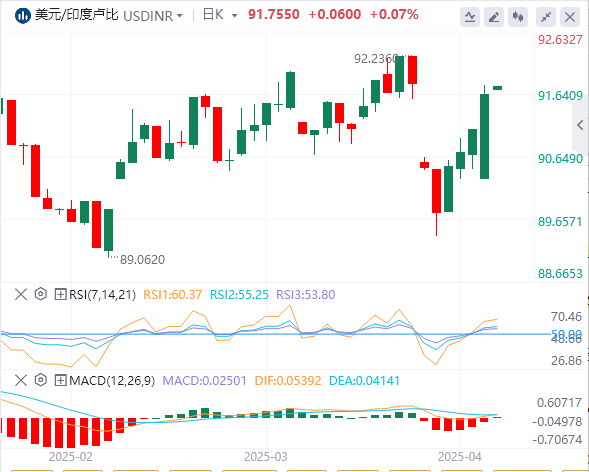The width and height of the screenshot is (589, 472).
Task: Close the chart panel
Action: [x=570, y=17]
